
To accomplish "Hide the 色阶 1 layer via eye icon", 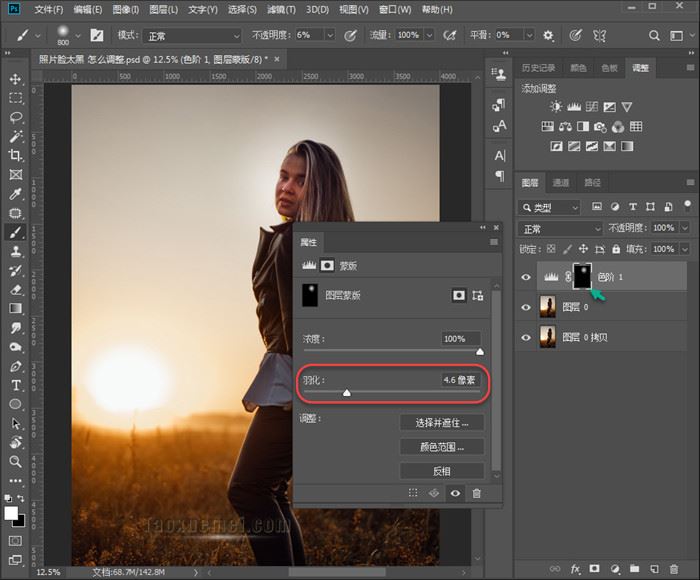I will click(x=527, y=277).
